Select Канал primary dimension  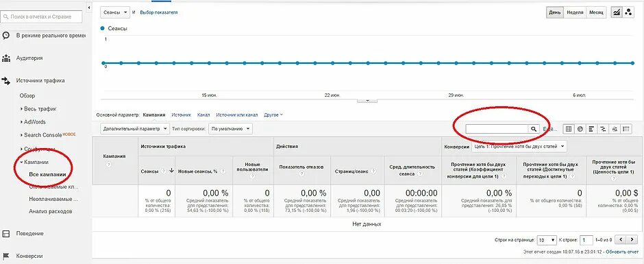pos(203,115)
